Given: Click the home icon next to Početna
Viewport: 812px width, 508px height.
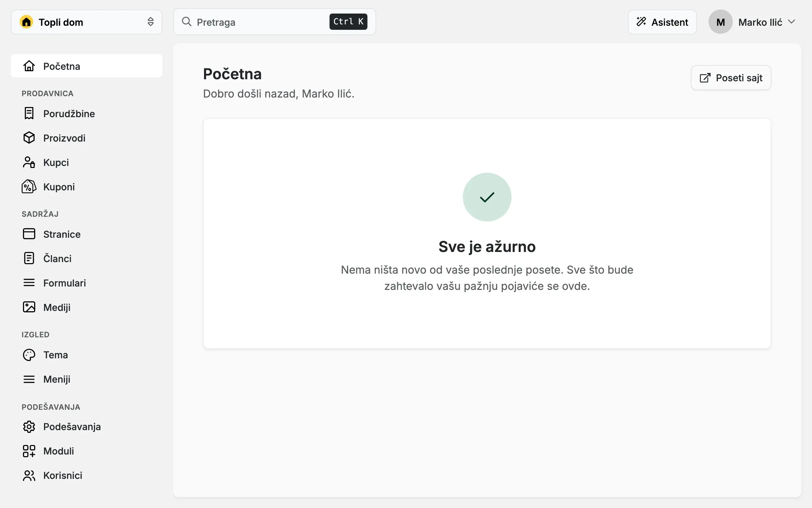Looking at the screenshot, I should pos(29,66).
